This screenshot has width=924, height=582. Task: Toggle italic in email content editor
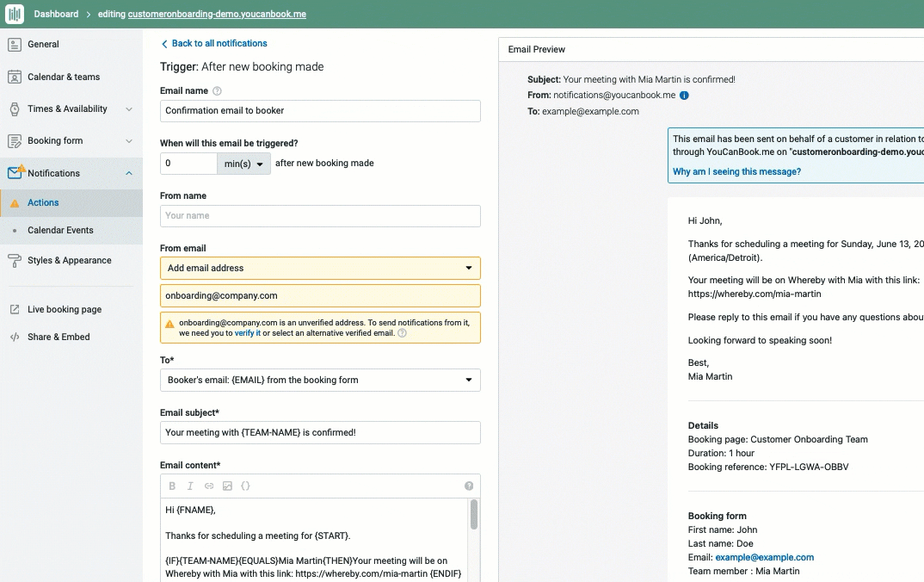(x=190, y=486)
